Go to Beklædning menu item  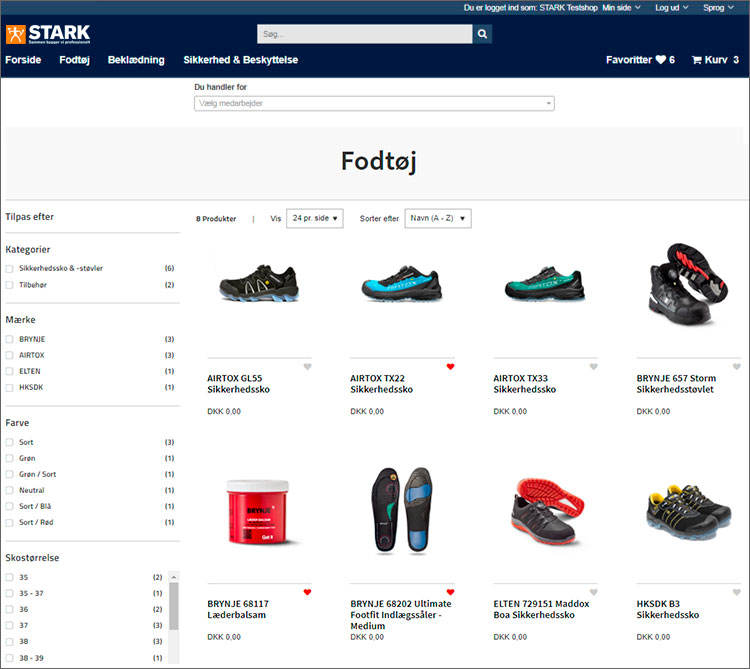tap(136, 60)
